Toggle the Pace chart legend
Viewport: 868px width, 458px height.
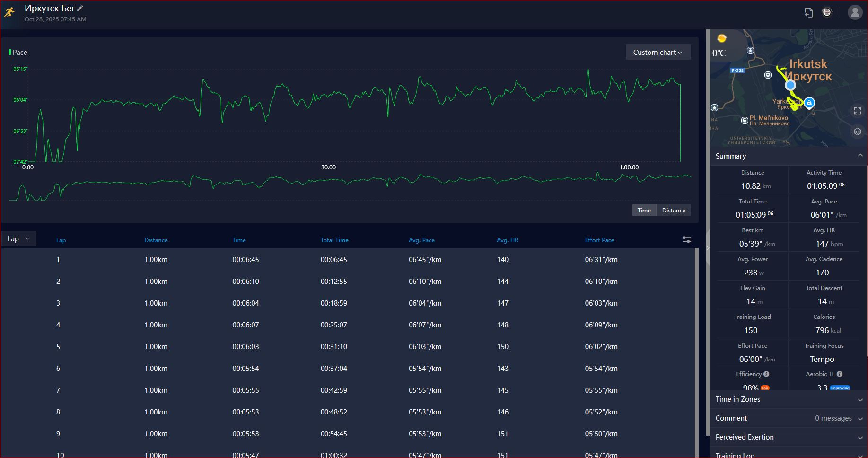click(x=18, y=53)
